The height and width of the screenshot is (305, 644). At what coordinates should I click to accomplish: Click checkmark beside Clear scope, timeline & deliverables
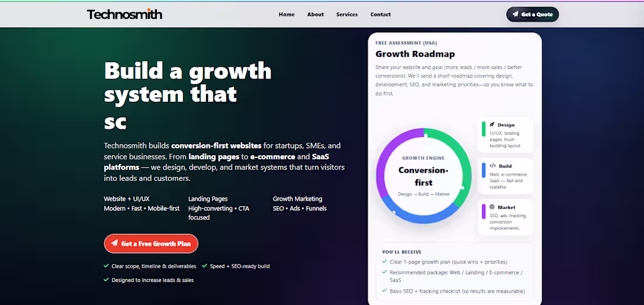pos(107,266)
